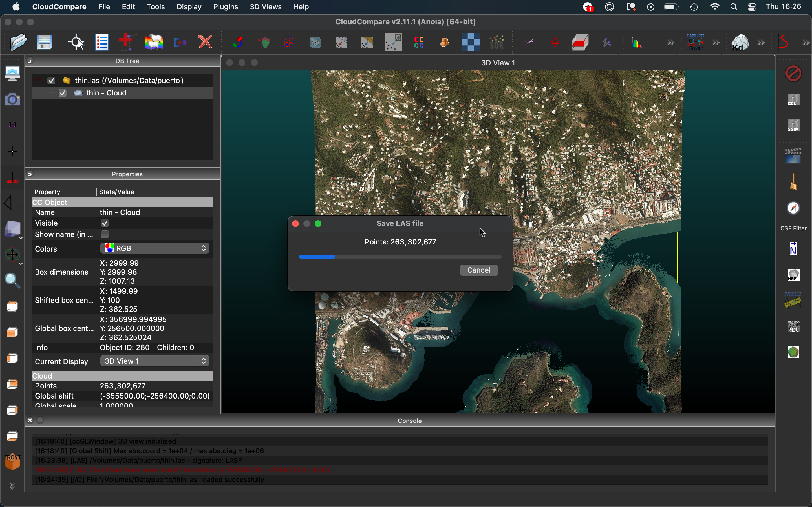Click the Open file folder icon

[18, 42]
